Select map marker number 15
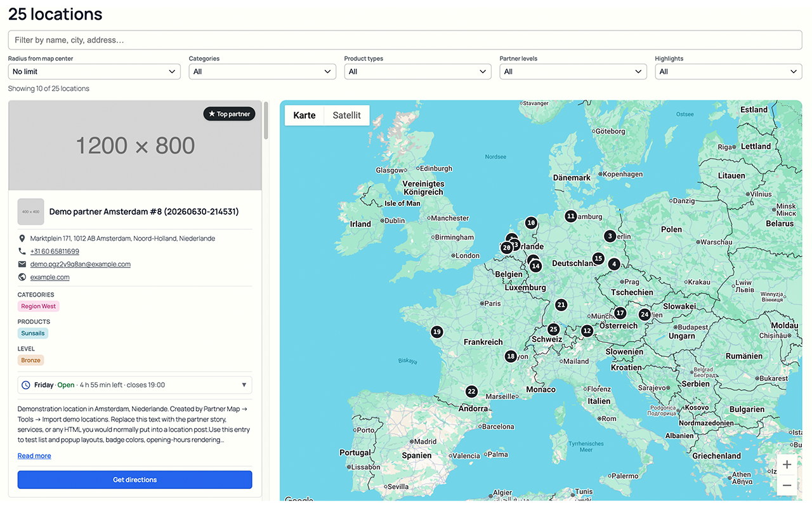This screenshot has height=508, width=812. point(598,258)
